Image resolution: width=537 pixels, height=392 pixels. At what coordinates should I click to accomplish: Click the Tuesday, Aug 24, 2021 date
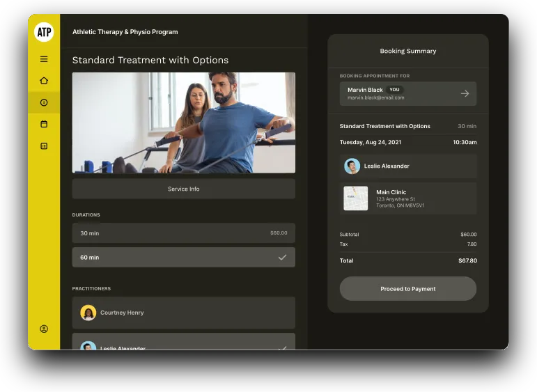pyautogui.click(x=371, y=142)
